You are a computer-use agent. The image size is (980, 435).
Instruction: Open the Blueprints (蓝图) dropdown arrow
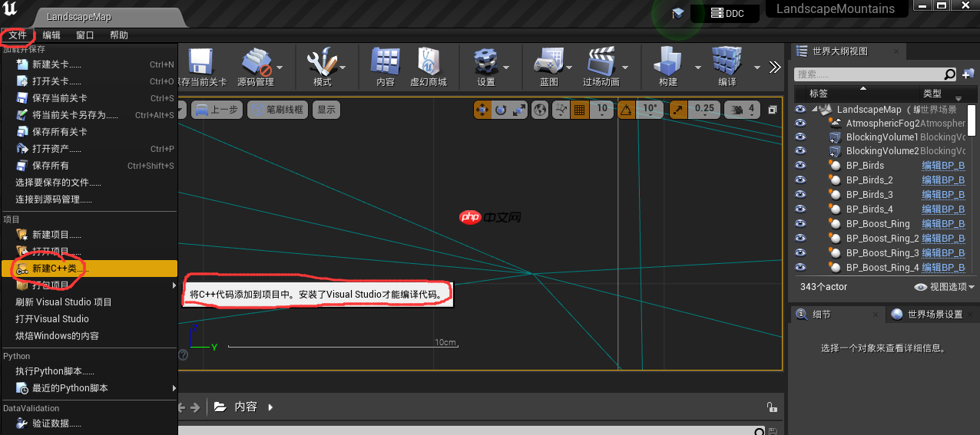click(x=569, y=68)
